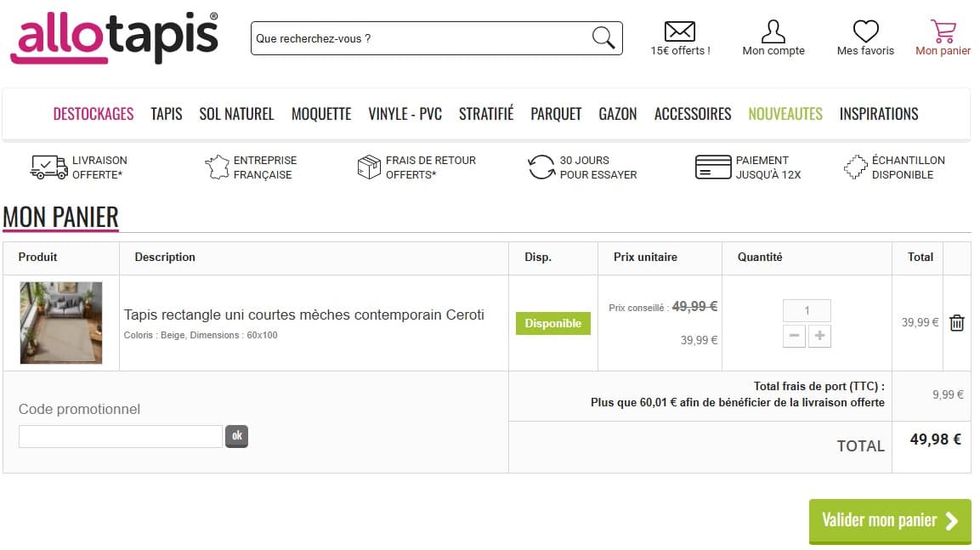Screen dimensions: 980x550
Task: Click inside the Code promotionnel field
Action: [119, 436]
